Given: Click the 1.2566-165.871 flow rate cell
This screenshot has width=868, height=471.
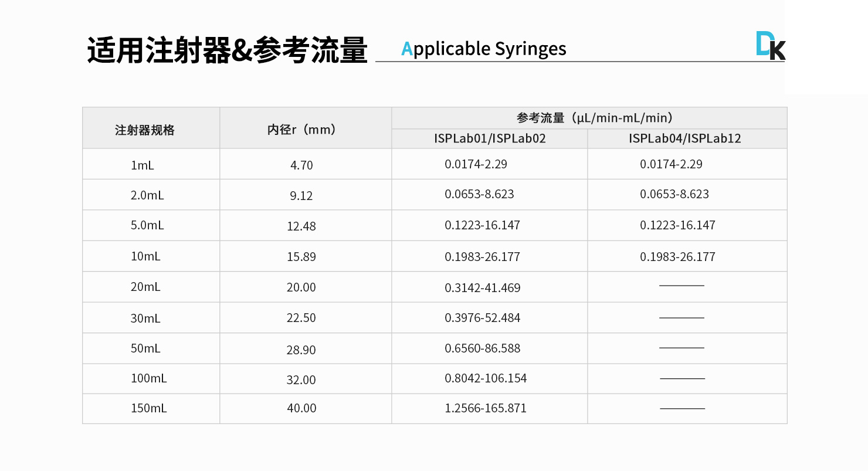Looking at the screenshot, I should click(486, 408).
